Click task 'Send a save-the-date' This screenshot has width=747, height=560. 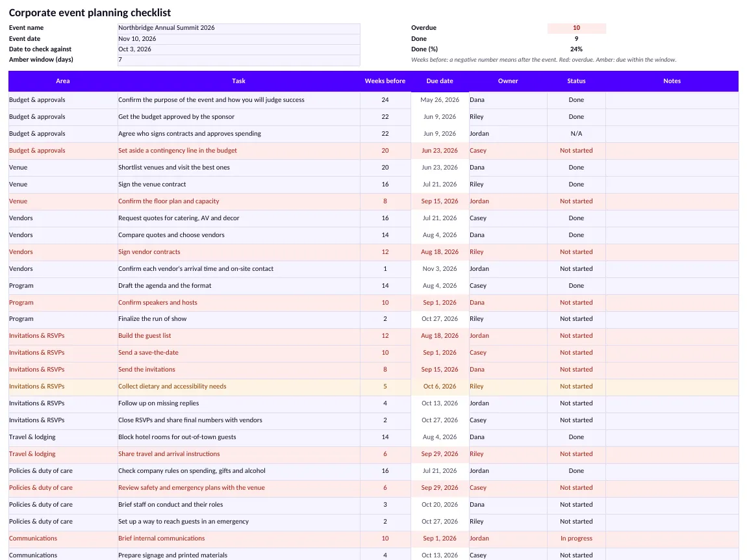coord(238,353)
